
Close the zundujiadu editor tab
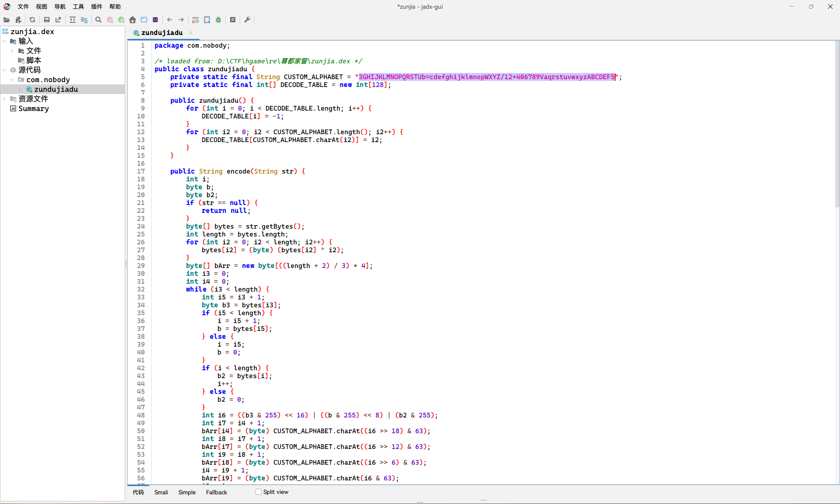(x=191, y=33)
